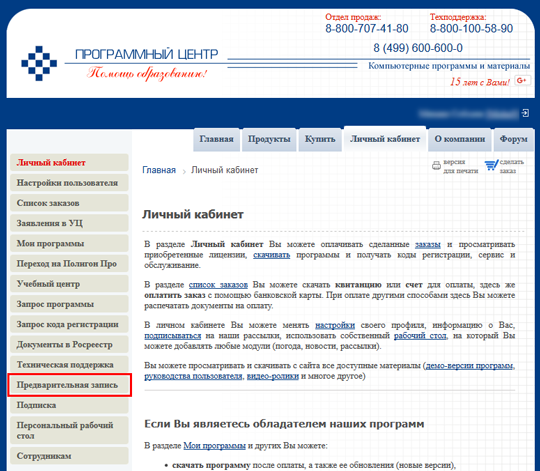The height and width of the screenshot is (471, 540).
Task: Click the logout icon in blue bar
Action: [x=525, y=113]
